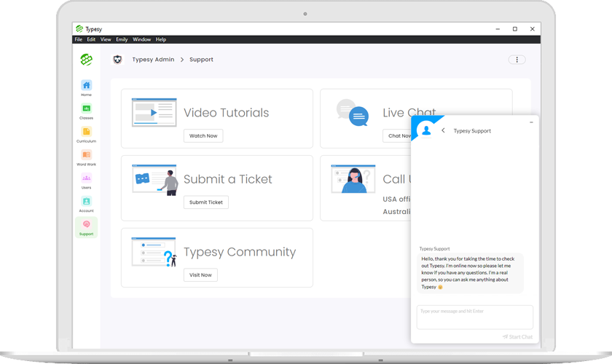The width and height of the screenshot is (612, 364).
Task: Focus the chat message input field
Action: coord(474,317)
